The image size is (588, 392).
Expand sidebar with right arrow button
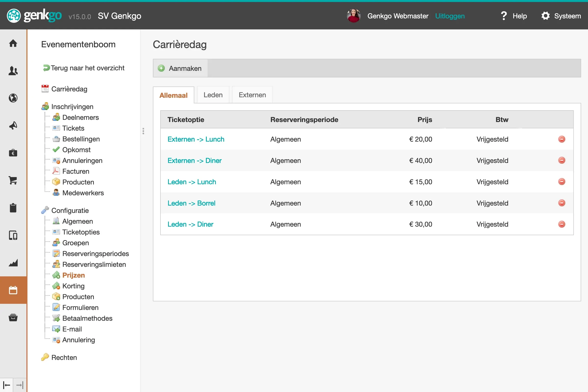coord(20,385)
